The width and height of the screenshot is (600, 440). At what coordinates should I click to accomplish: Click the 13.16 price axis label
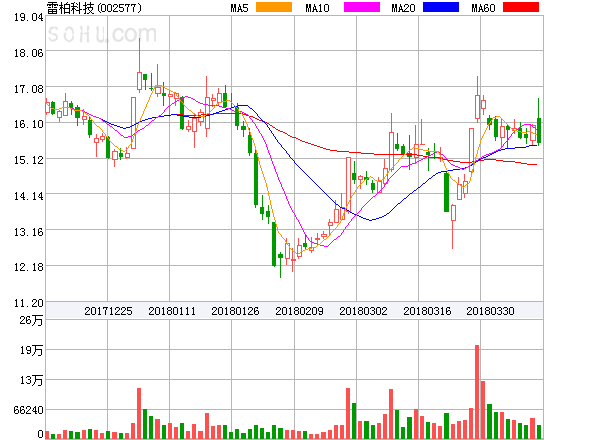click(28, 232)
